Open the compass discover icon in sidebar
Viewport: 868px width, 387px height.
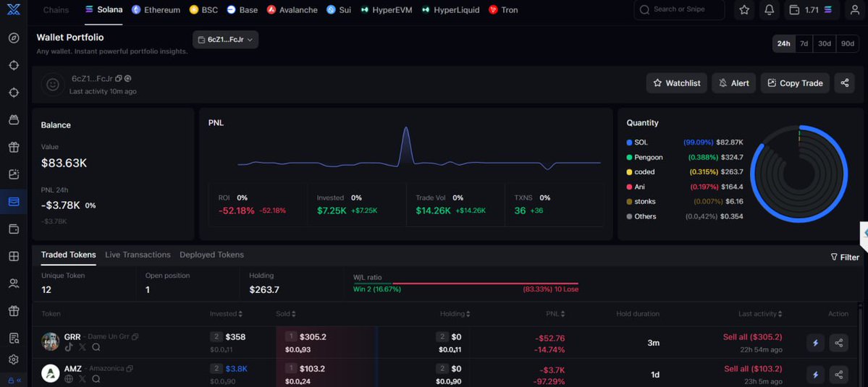(14, 38)
